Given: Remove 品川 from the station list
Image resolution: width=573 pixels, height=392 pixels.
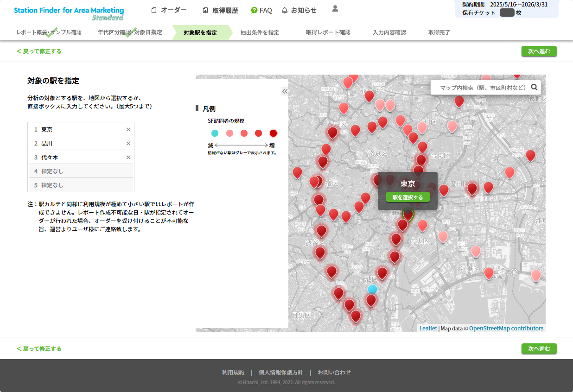Looking at the screenshot, I should tap(128, 144).
